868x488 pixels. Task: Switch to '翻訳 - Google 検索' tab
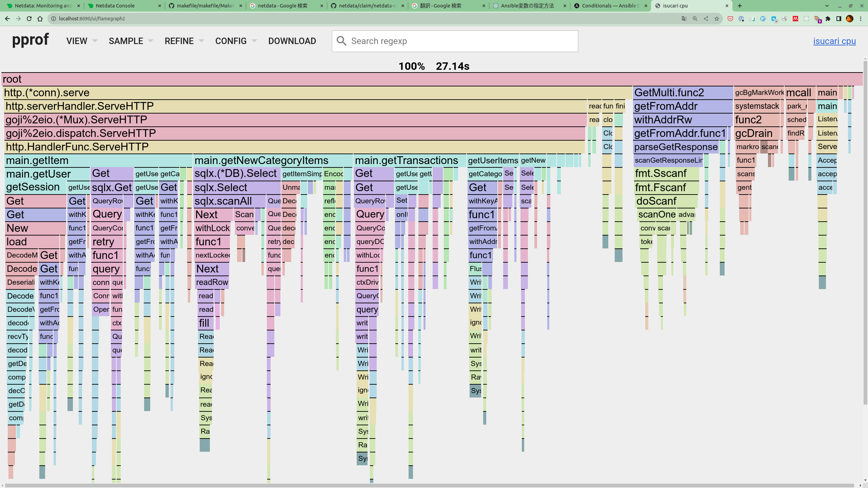coord(448,6)
